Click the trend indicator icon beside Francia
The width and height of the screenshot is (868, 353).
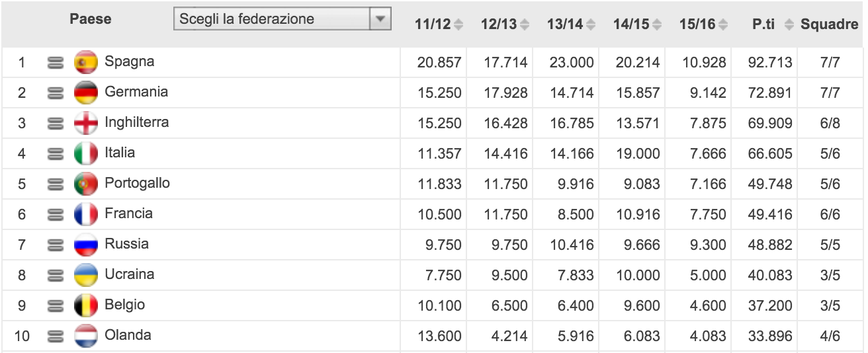coord(56,214)
